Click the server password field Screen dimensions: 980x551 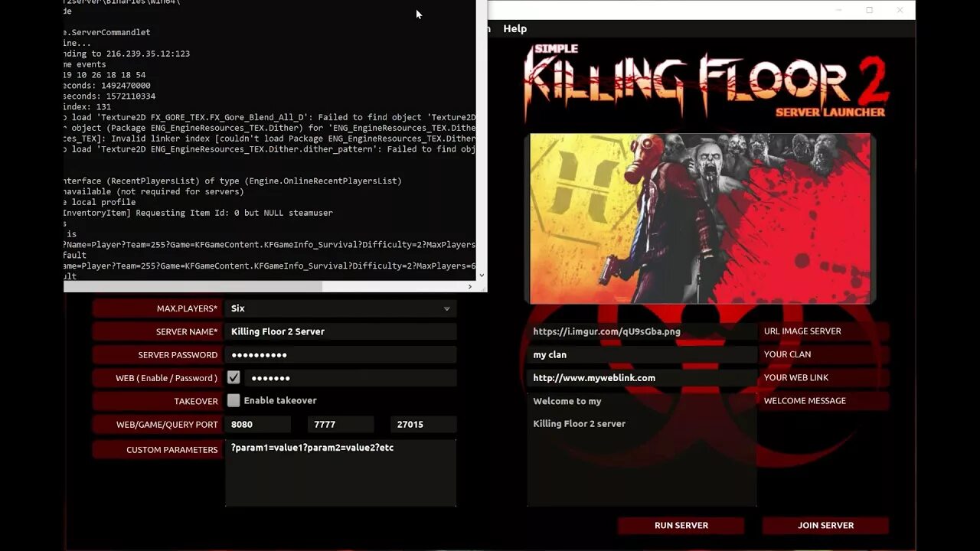point(341,355)
